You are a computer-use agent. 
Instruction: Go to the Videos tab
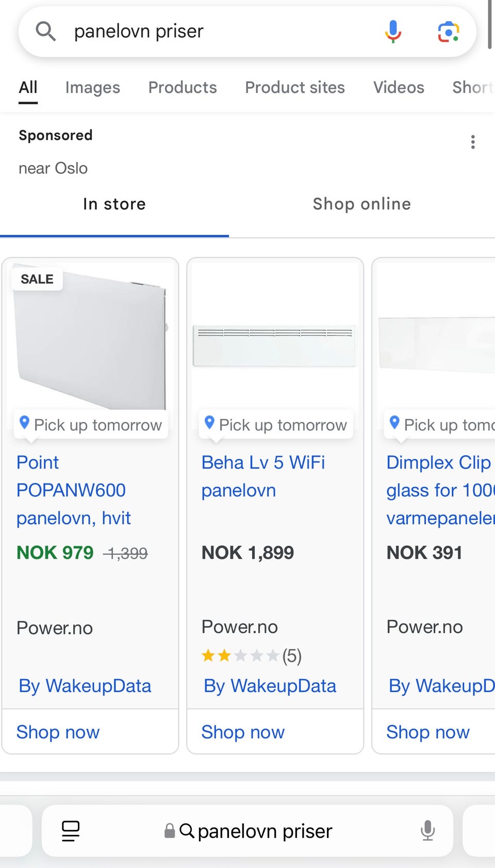[399, 88]
